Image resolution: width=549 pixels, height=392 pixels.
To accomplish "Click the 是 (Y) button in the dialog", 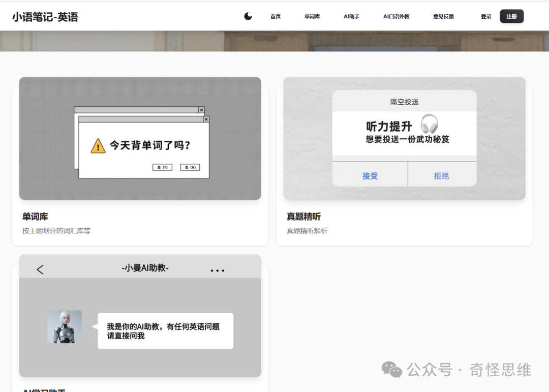I will click(162, 167).
